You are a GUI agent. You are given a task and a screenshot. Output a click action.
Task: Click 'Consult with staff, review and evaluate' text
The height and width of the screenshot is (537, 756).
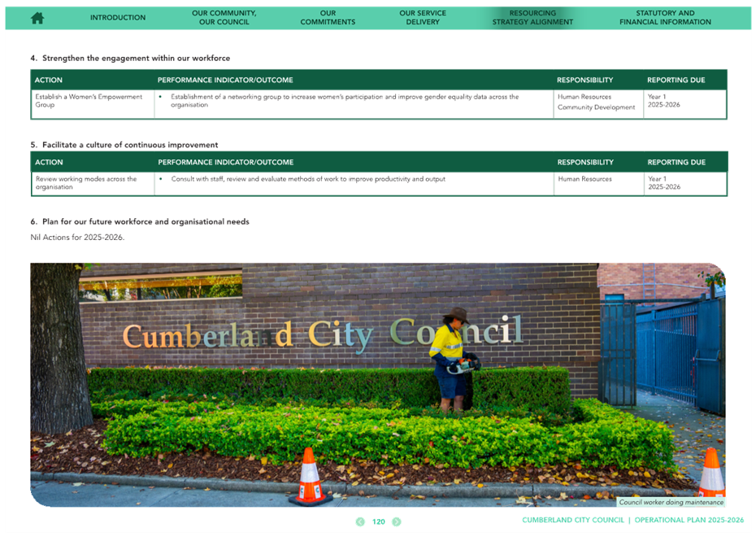coord(308,178)
